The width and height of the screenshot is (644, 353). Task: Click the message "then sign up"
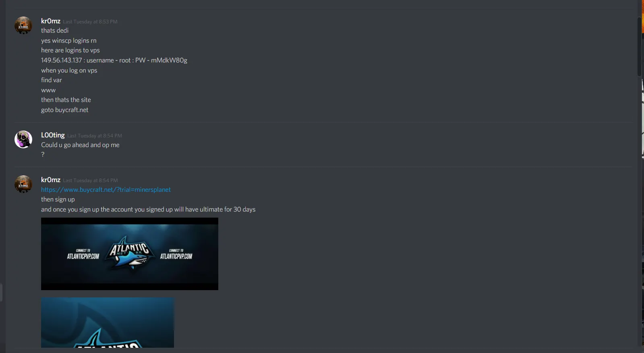point(58,199)
